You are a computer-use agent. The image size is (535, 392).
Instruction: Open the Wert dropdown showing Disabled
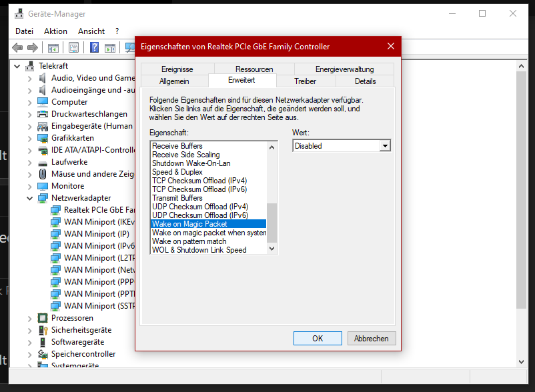385,146
